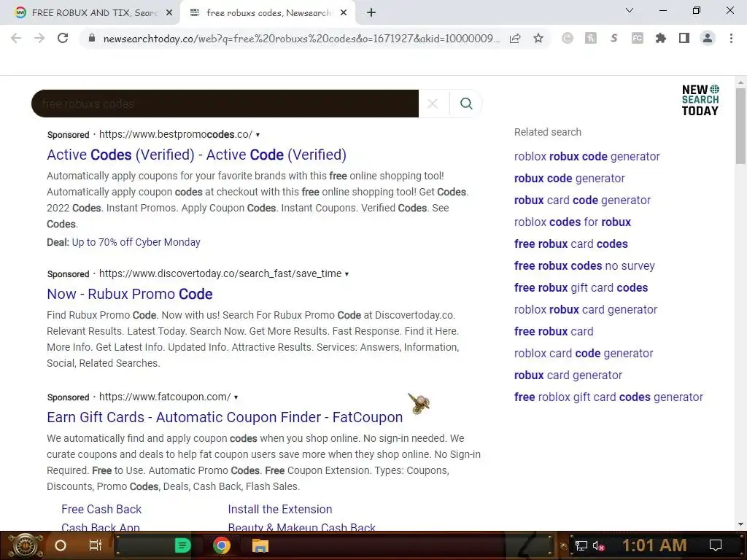This screenshot has height=560, width=747.
Task: Search tabs chevron in title bar
Action: pos(630,10)
